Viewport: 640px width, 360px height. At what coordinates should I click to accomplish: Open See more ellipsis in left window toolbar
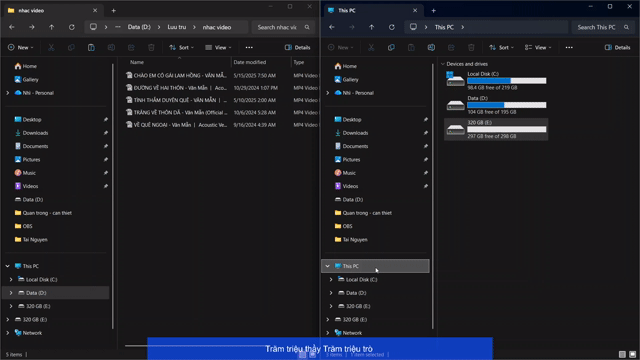click(x=249, y=47)
